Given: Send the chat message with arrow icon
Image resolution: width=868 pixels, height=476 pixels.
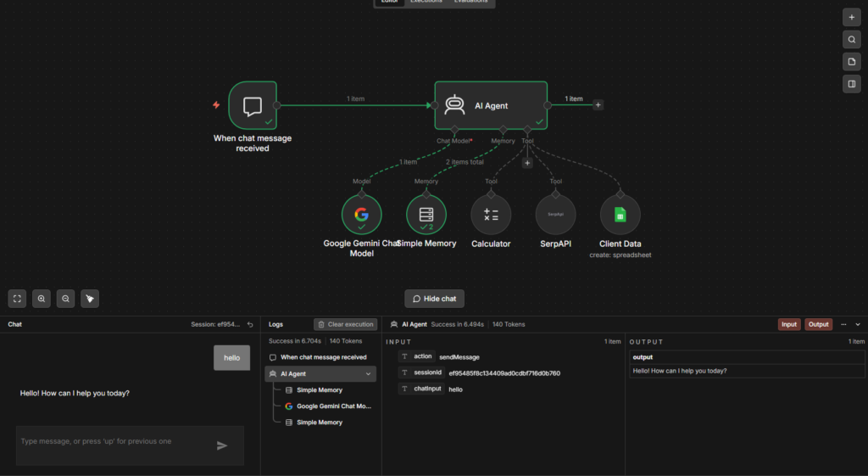Looking at the screenshot, I should pos(222,445).
